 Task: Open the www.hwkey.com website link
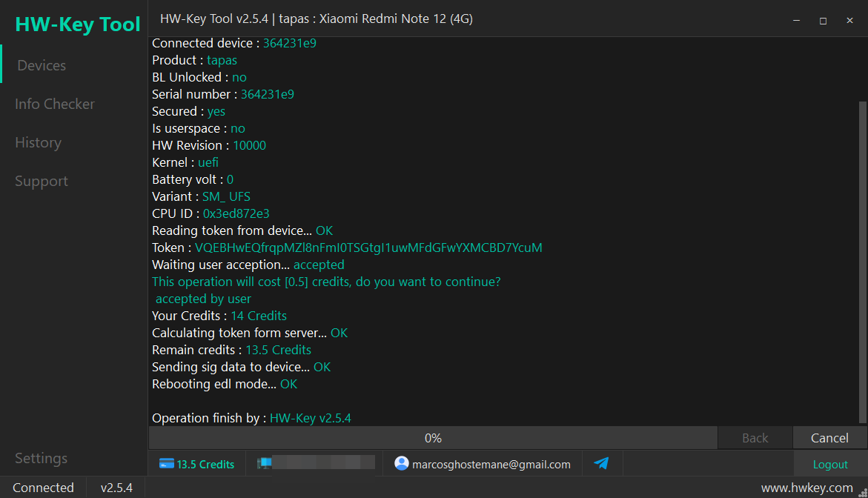pos(806,488)
